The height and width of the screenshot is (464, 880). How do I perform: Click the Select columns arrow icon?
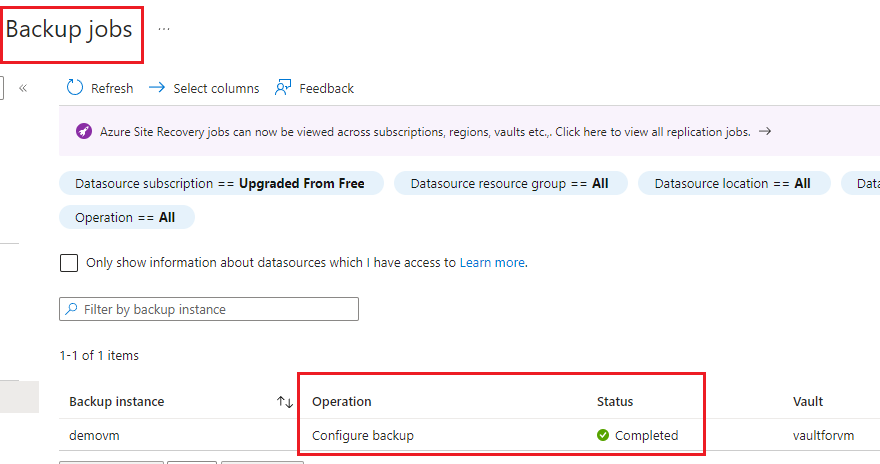(x=156, y=88)
